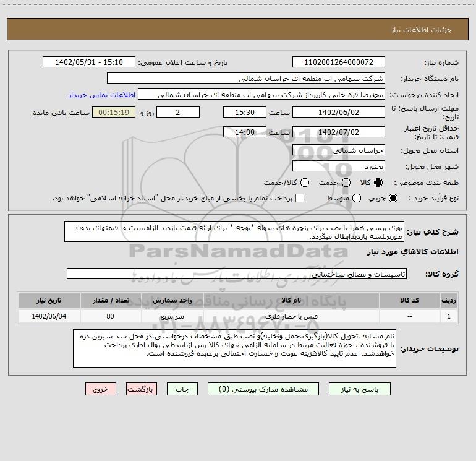Click the announcement date field 1402/05/31 - 15:10
476x461 pixels.
coord(88,62)
